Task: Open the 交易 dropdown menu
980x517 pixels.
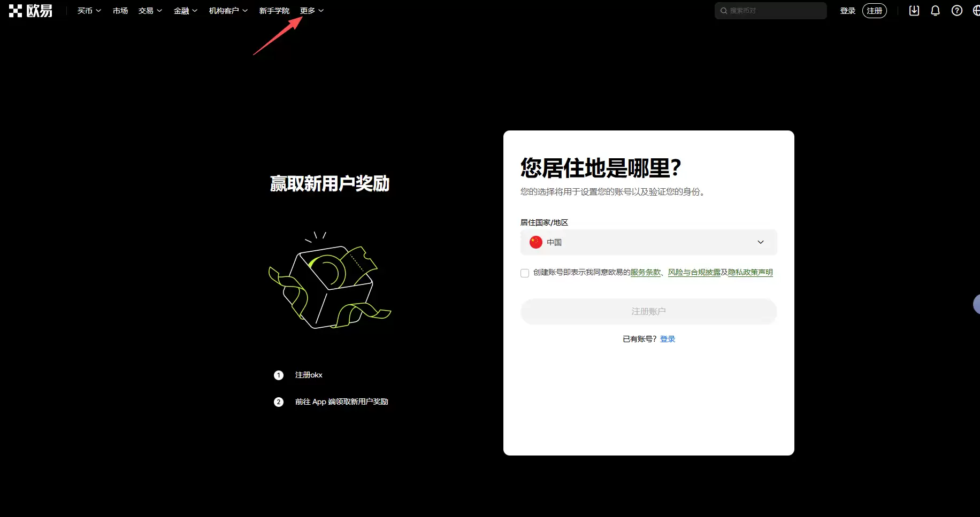Action: click(146, 10)
